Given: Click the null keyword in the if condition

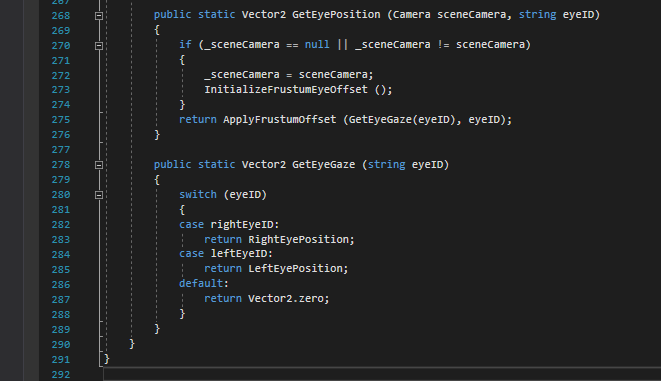Looking at the screenshot, I should tap(317, 45).
